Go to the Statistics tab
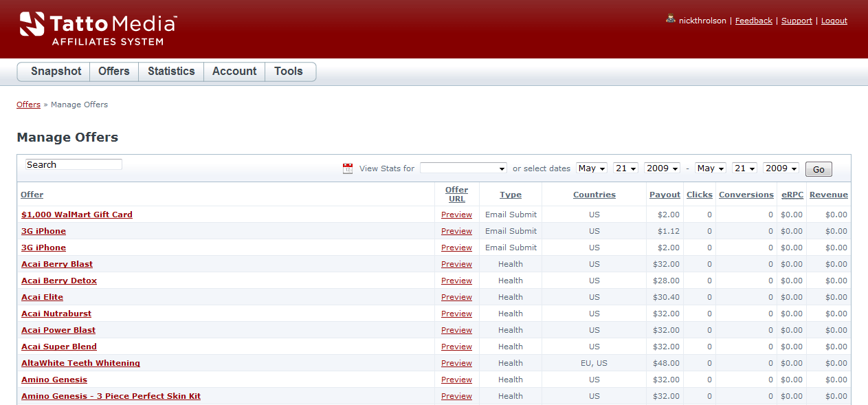This screenshot has width=868, height=405. point(171,72)
